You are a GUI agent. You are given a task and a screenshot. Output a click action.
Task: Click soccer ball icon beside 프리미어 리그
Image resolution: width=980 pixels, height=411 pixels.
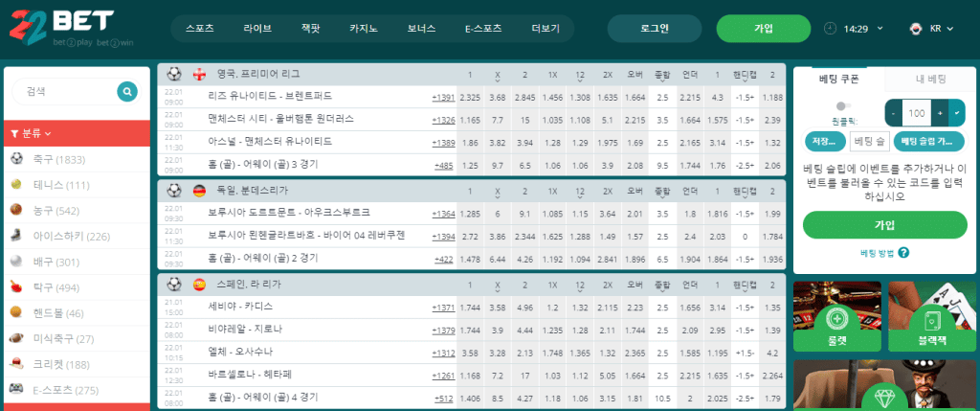pyautogui.click(x=174, y=74)
